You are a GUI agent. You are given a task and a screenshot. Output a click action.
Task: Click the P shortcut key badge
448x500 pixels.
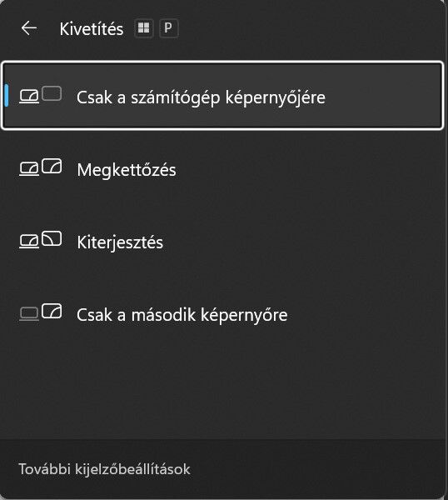point(168,28)
